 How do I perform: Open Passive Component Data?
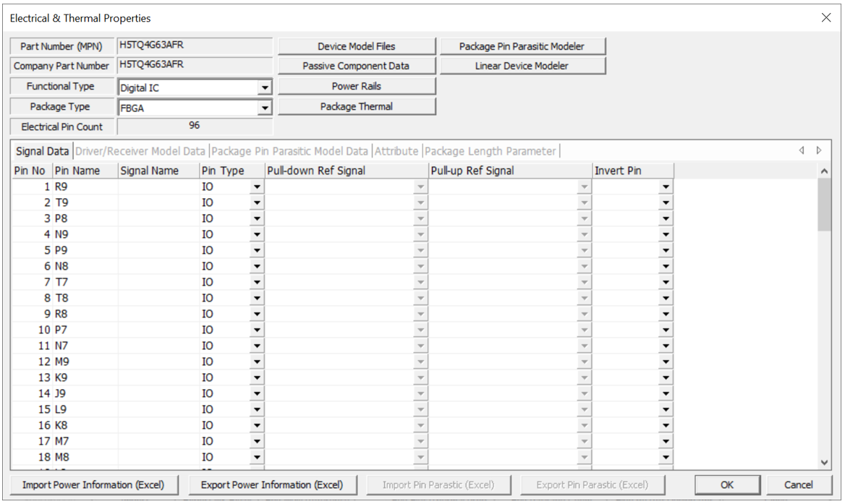tap(357, 66)
